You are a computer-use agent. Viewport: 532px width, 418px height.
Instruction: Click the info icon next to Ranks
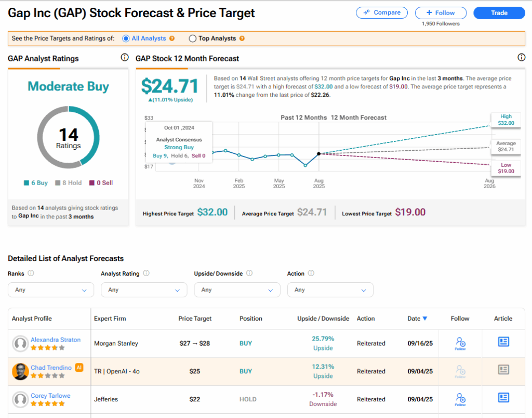pyautogui.click(x=31, y=273)
